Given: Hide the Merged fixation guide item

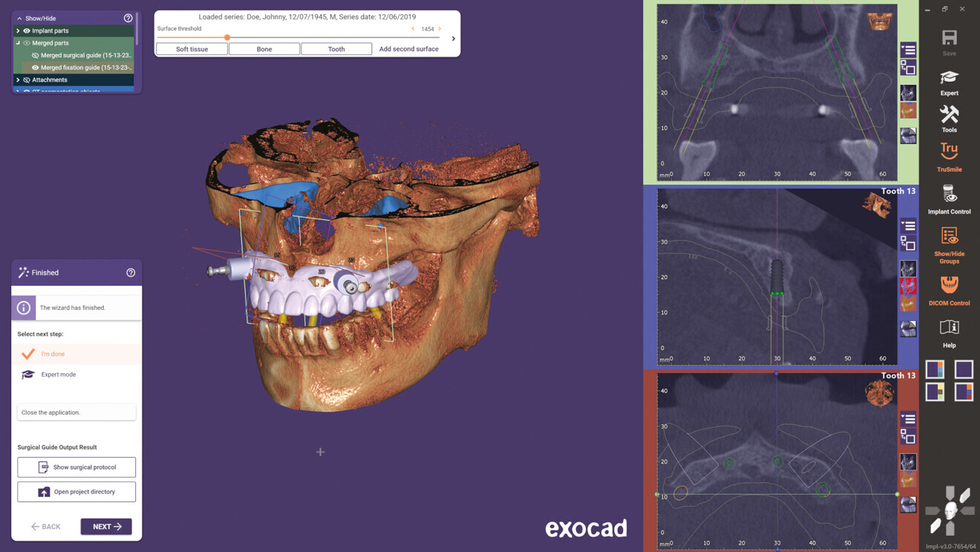Looking at the screenshot, I should tap(35, 68).
